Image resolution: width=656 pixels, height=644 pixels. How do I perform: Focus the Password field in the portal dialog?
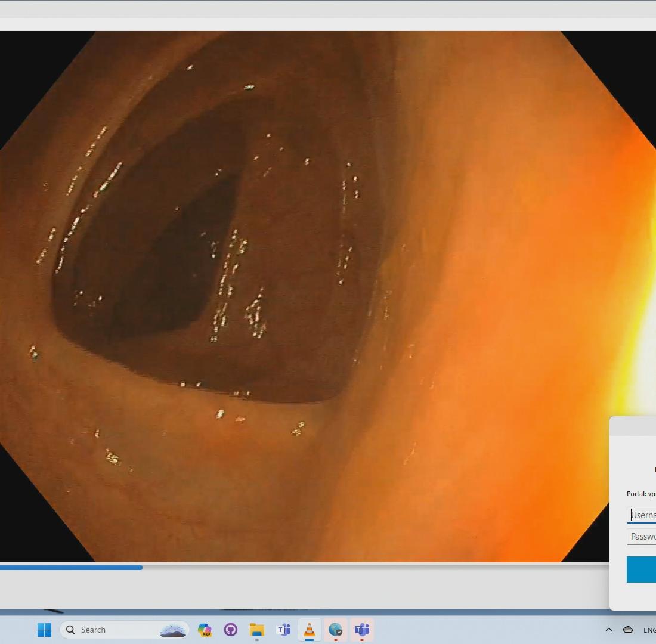[641, 537]
